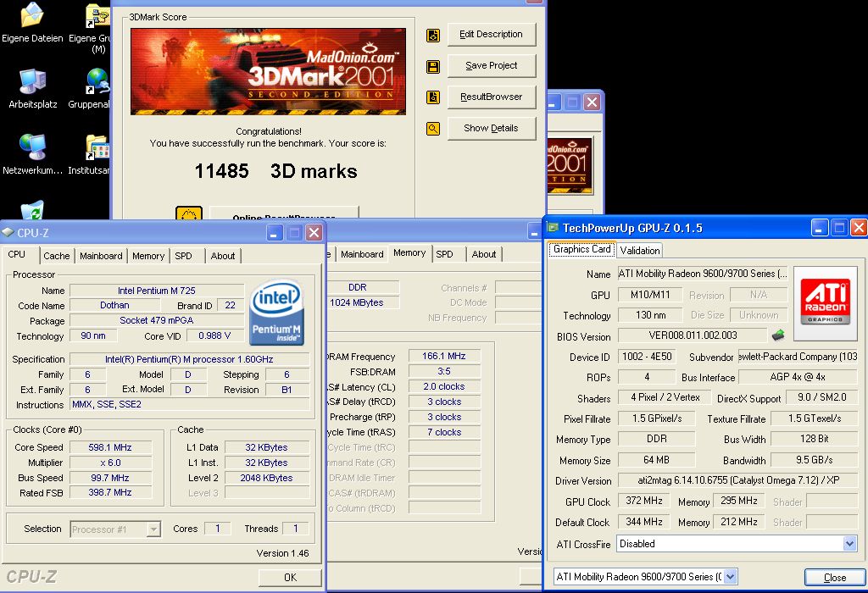
Task: Select the Graphics Card tab in GPU-Z
Action: pyautogui.click(x=581, y=249)
